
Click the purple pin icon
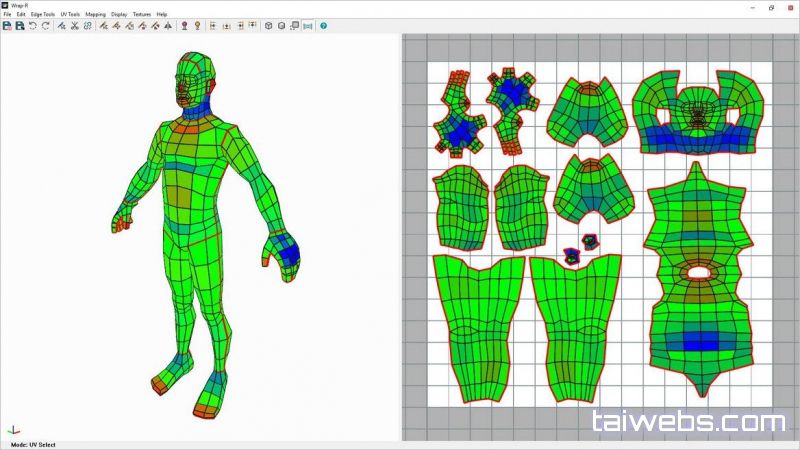[184, 25]
